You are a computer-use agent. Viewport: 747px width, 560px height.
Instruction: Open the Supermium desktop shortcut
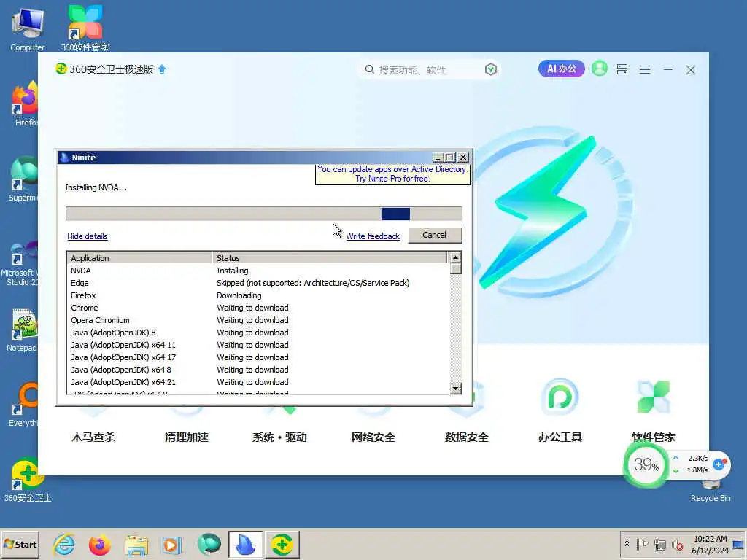click(23, 179)
